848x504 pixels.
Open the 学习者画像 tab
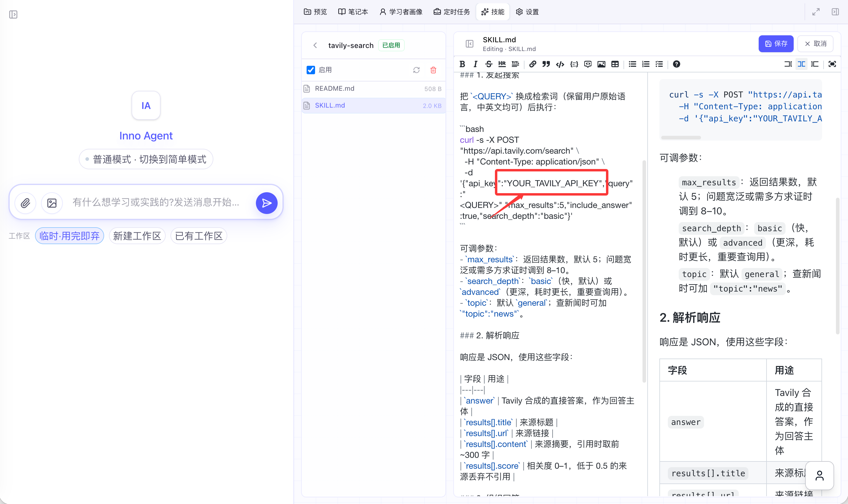point(401,12)
